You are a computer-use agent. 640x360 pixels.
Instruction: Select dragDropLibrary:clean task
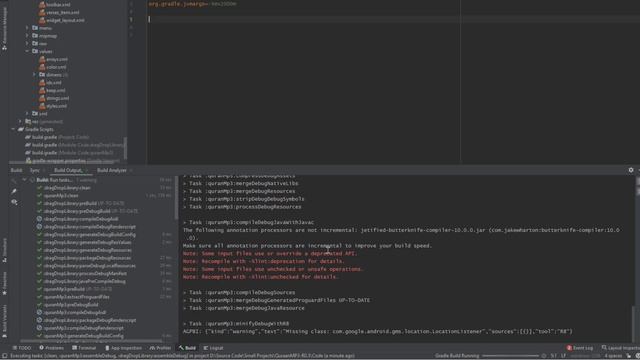click(x=67, y=188)
